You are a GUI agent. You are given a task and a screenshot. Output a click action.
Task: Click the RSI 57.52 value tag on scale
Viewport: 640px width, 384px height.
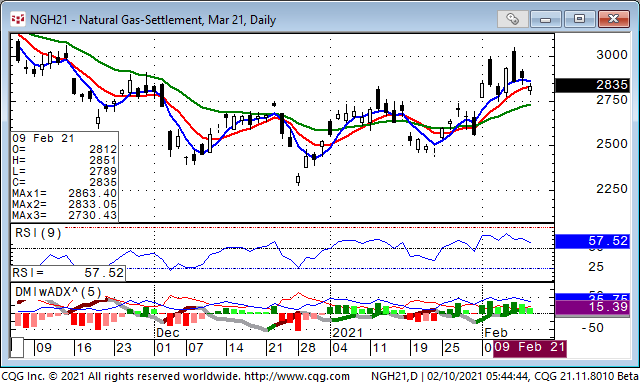[x=592, y=241]
